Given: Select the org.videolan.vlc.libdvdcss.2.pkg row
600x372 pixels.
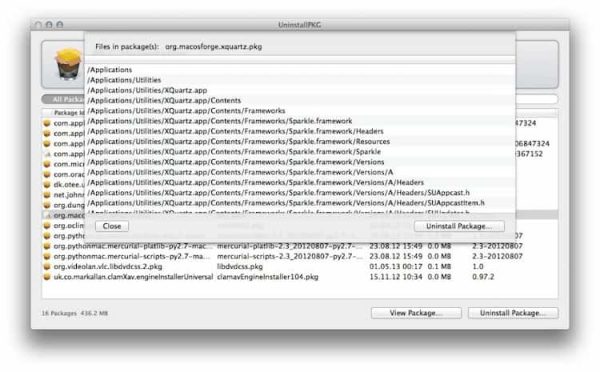Looking at the screenshot, I should tap(300, 267).
